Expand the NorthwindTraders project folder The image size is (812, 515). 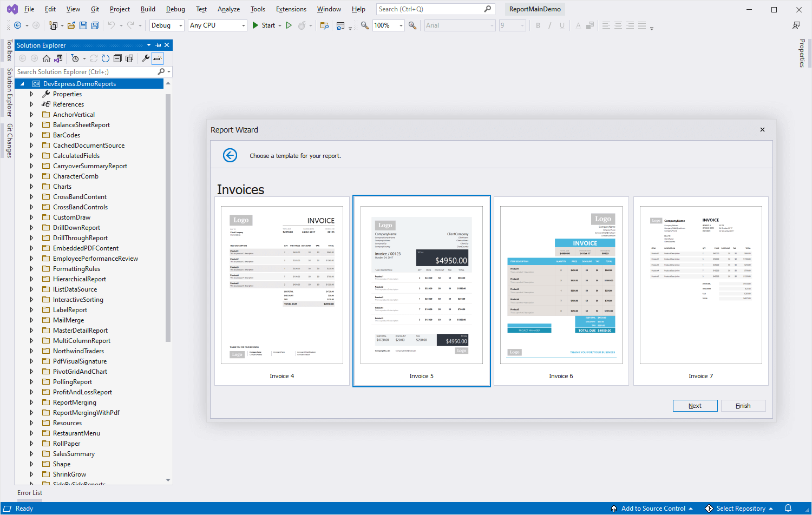pos(31,351)
